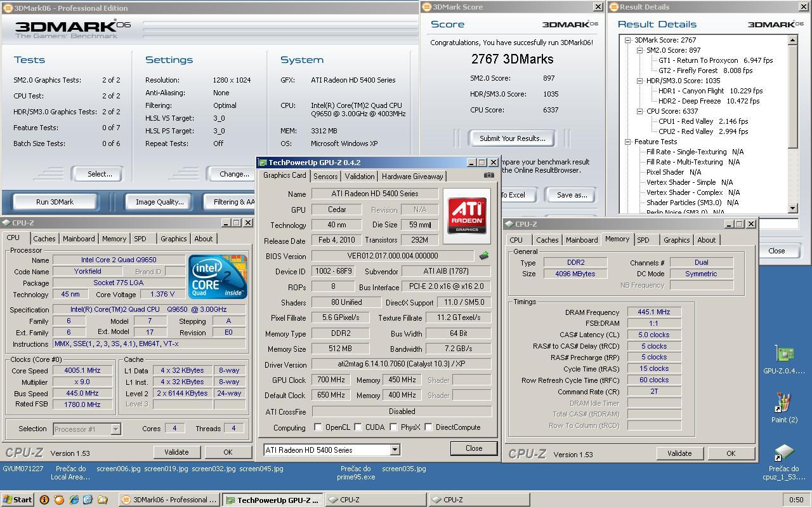Viewport: 812px width, 508px height.
Task: Click the Start button
Action: 18,500
